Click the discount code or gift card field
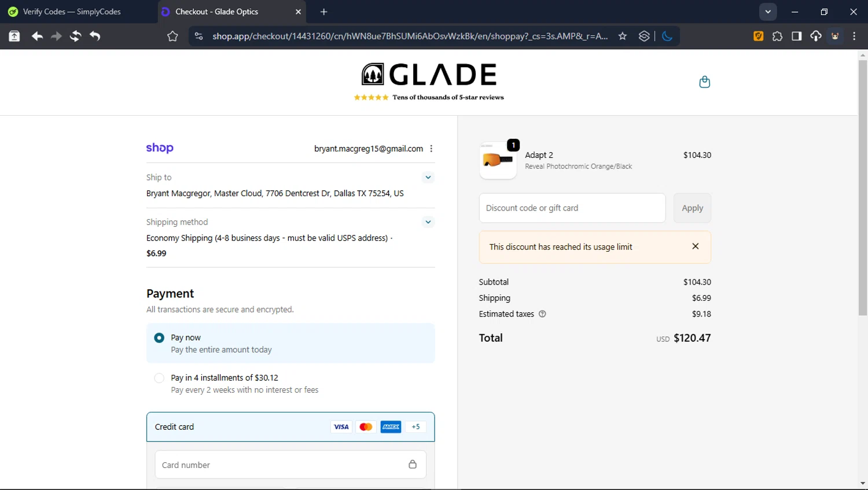This screenshot has height=490, width=868. (572, 208)
